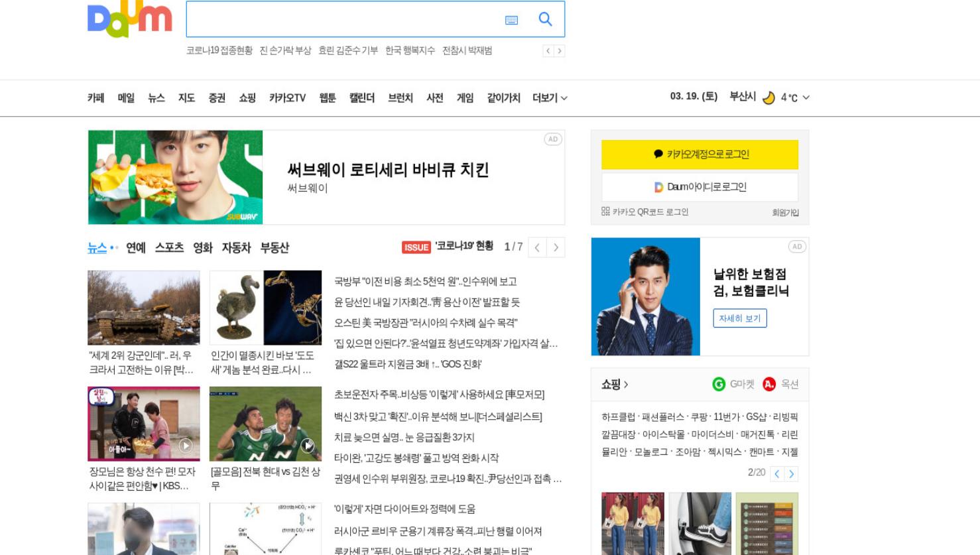This screenshot has width=980, height=555.
Task: Click AD badge on insurance banner
Action: point(797,247)
